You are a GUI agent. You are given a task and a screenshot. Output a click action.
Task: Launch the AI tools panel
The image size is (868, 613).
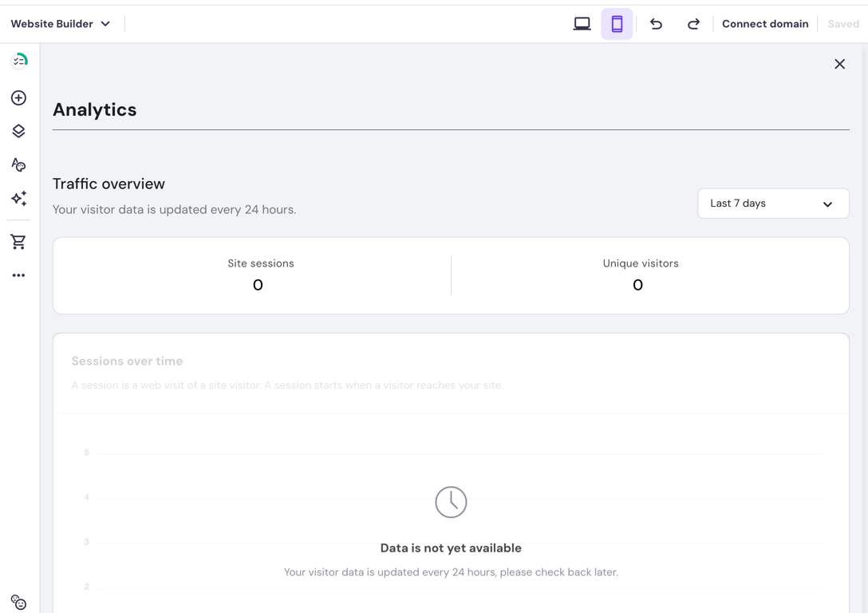coord(18,198)
